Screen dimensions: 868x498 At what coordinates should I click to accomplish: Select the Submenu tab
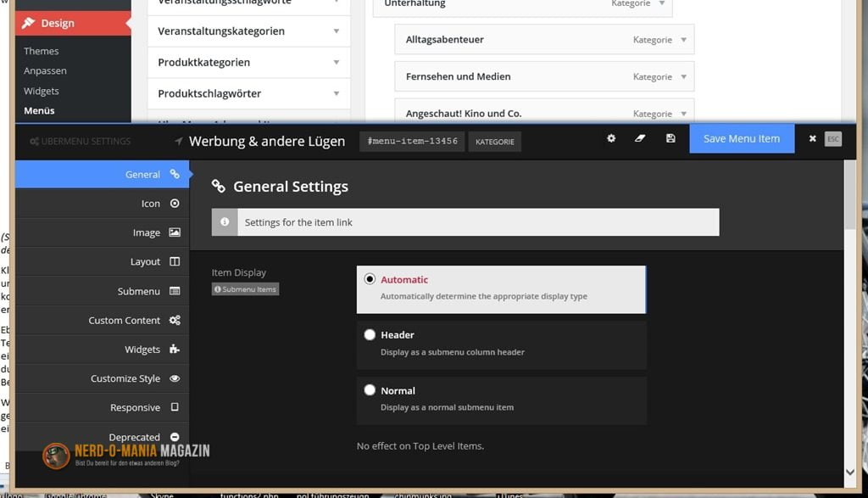click(x=103, y=291)
